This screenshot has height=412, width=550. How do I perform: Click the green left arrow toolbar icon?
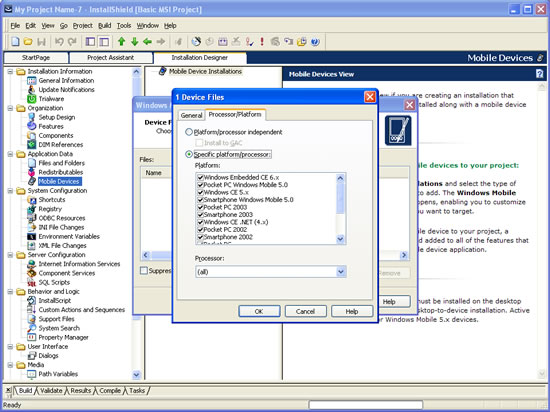tap(147, 42)
